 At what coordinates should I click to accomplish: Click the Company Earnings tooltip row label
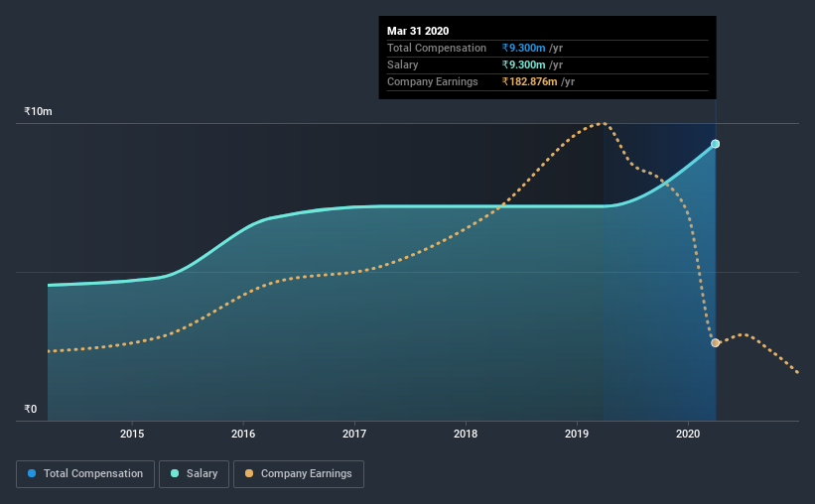coord(433,81)
